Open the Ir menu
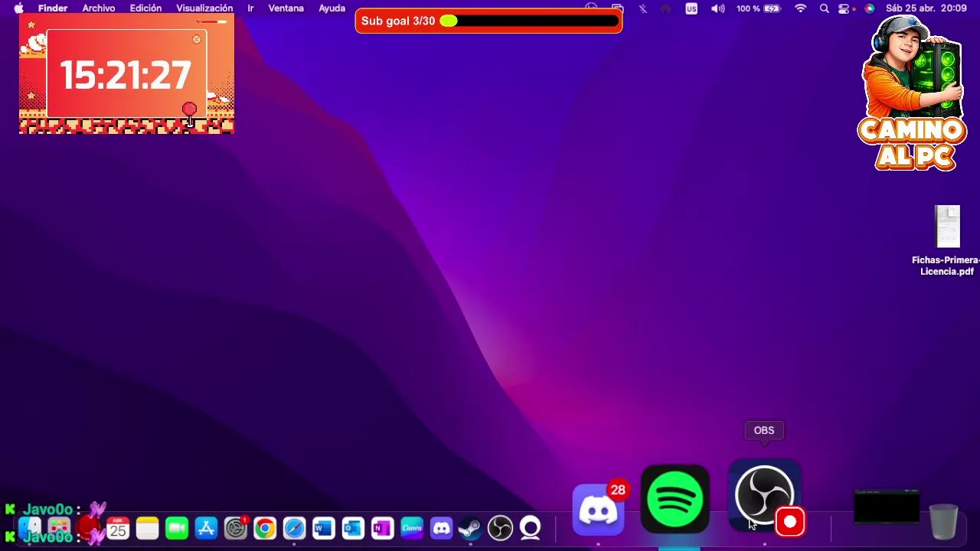980x551 pixels. click(x=250, y=8)
